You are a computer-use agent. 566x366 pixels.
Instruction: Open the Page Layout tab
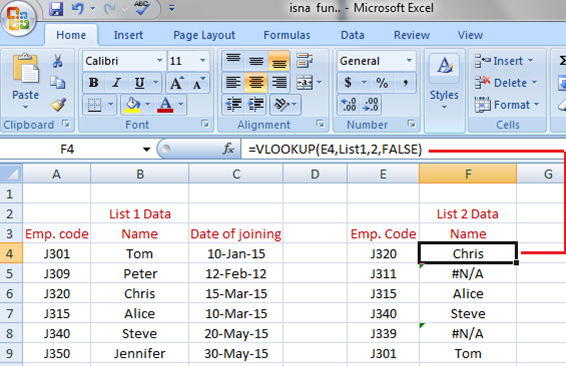pyautogui.click(x=204, y=35)
